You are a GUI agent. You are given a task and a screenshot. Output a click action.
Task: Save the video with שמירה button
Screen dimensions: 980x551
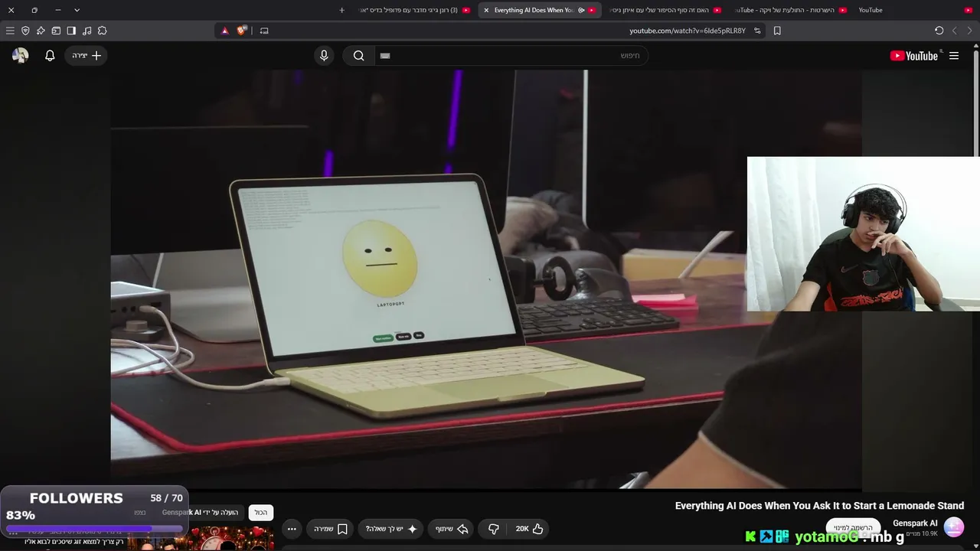click(x=331, y=529)
